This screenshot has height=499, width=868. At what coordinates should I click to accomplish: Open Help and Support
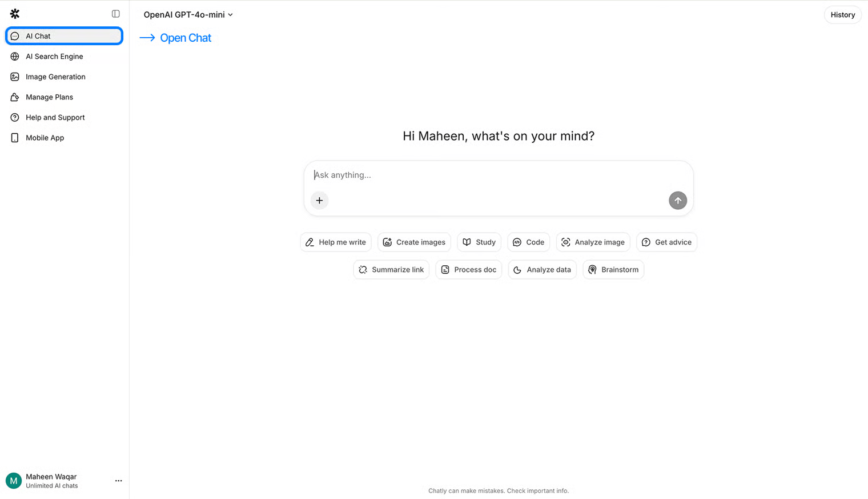coord(55,117)
